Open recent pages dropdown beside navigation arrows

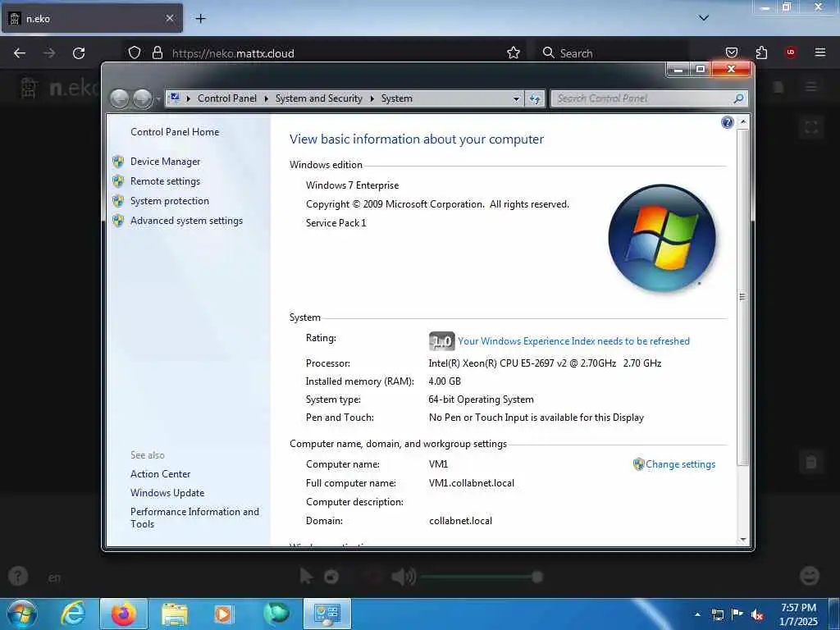click(158, 99)
